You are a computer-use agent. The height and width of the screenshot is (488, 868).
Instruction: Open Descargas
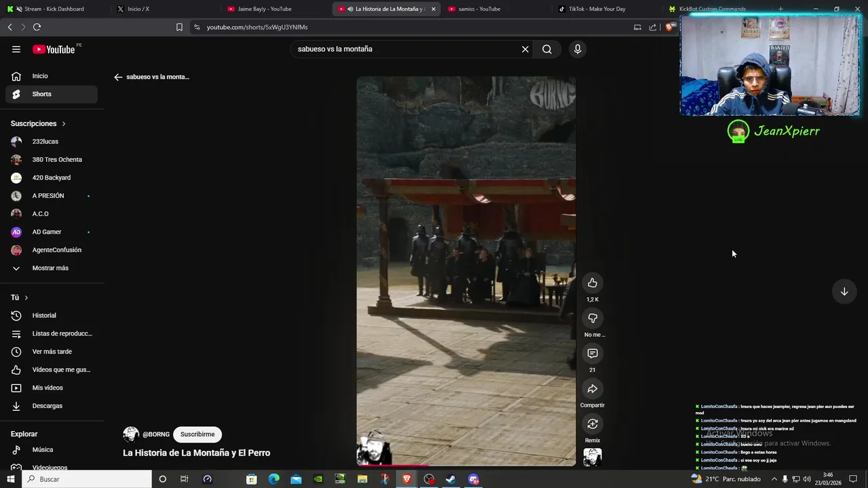point(52,406)
